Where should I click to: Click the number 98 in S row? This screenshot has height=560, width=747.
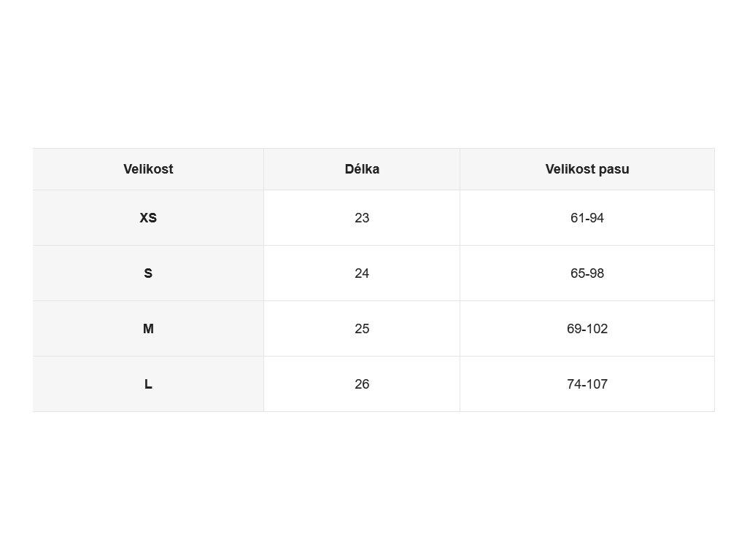tap(597, 273)
